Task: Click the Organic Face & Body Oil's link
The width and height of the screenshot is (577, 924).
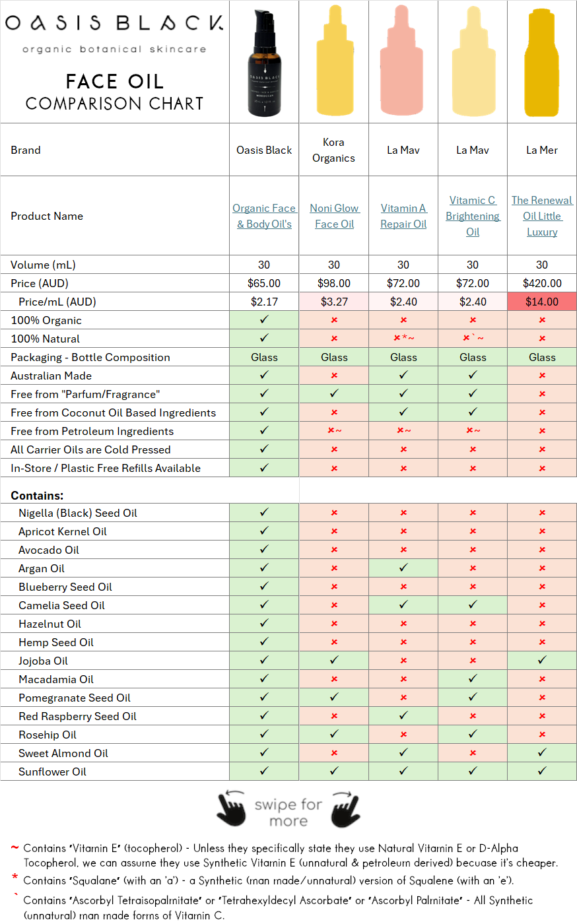Action: click(263, 216)
